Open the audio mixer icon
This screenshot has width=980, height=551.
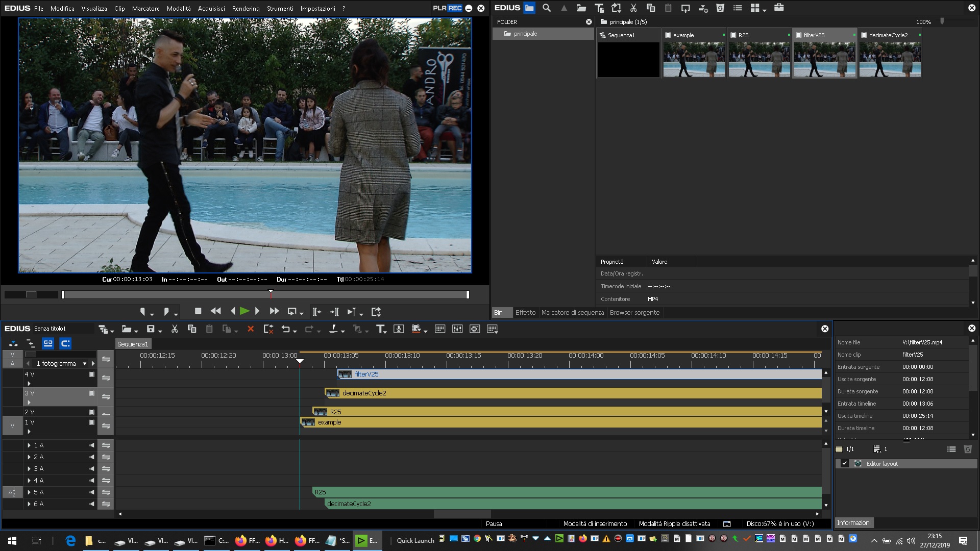click(457, 329)
